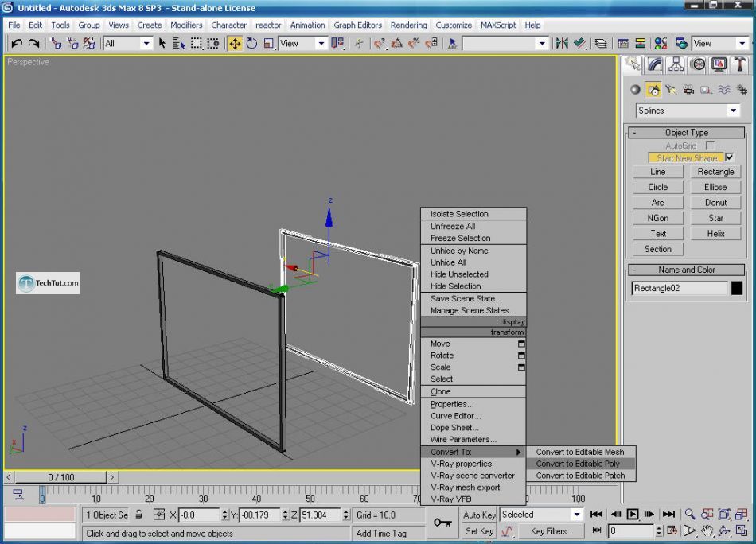Click the Play Animation button
The image size is (756, 544).
632,514
